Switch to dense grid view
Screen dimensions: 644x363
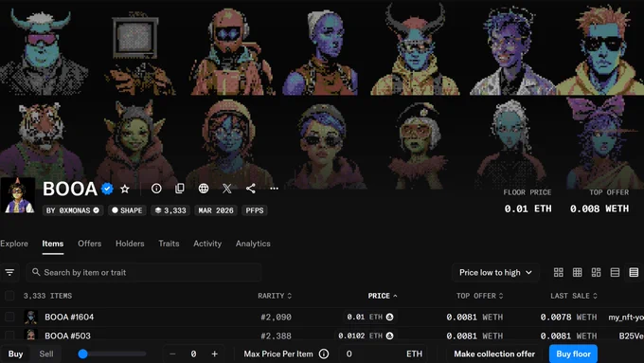coord(577,272)
